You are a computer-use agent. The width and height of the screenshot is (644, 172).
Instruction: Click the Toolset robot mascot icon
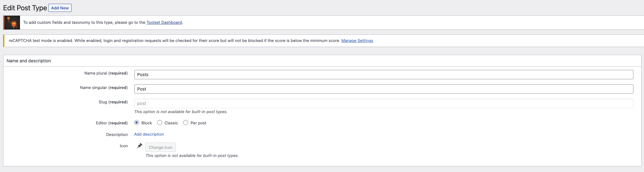point(12,23)
